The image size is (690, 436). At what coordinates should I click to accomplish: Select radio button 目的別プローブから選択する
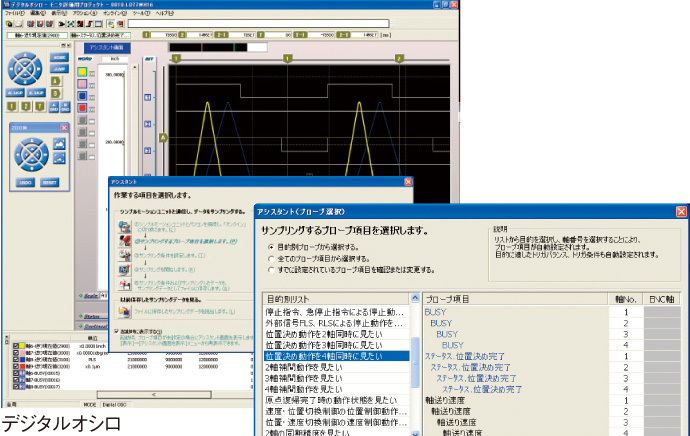271,246
